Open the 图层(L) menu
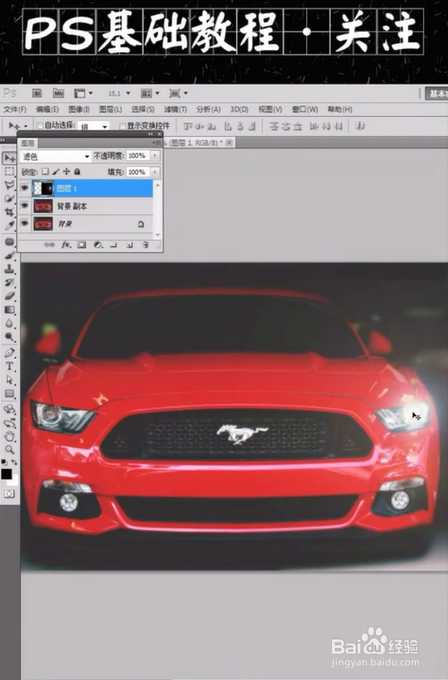The height and width of the screenshot is (680, 448). [x=111, y=110]
